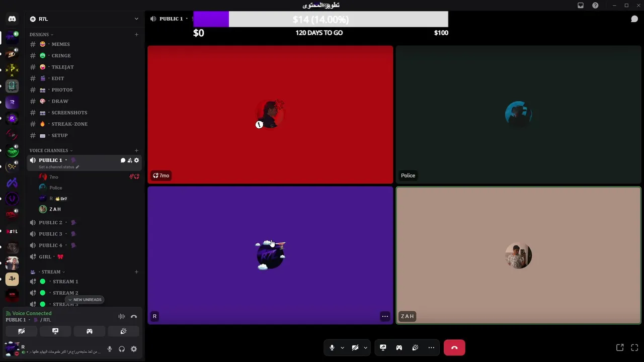Disconnect using the small phone icon in voice panel

(134, 316)
